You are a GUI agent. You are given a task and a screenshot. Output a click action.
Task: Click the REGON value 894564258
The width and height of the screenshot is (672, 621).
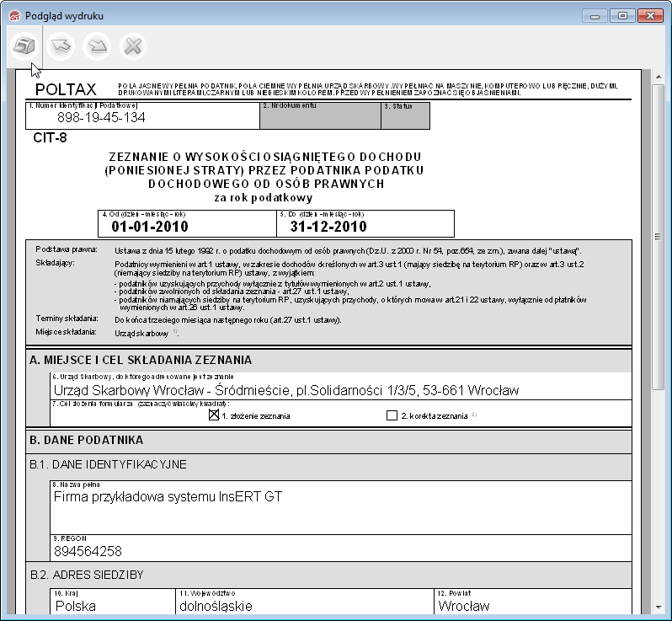tap(88, 551)
